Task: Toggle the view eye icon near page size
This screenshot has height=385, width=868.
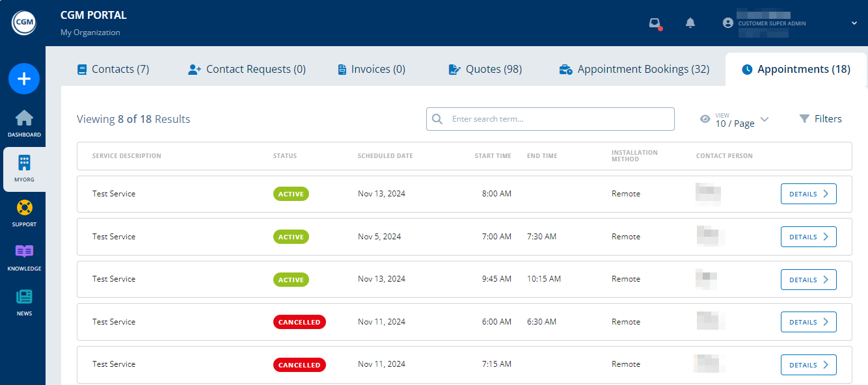Action: (x=705, y=118)
